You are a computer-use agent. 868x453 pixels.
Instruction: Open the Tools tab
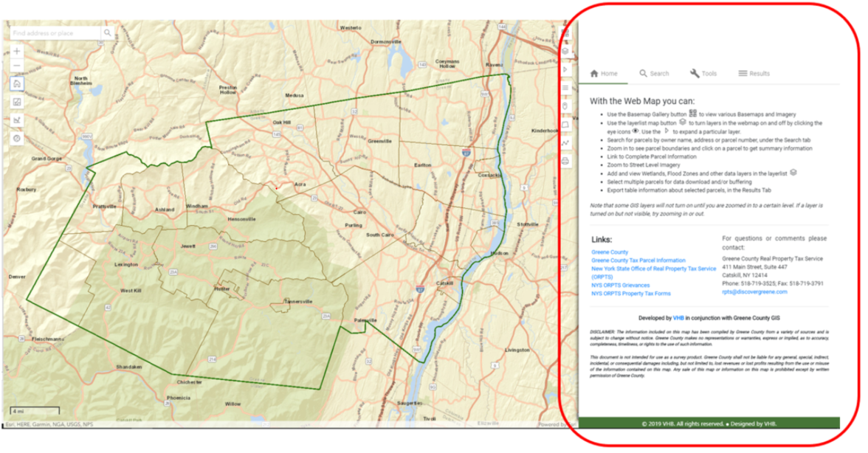704,74
